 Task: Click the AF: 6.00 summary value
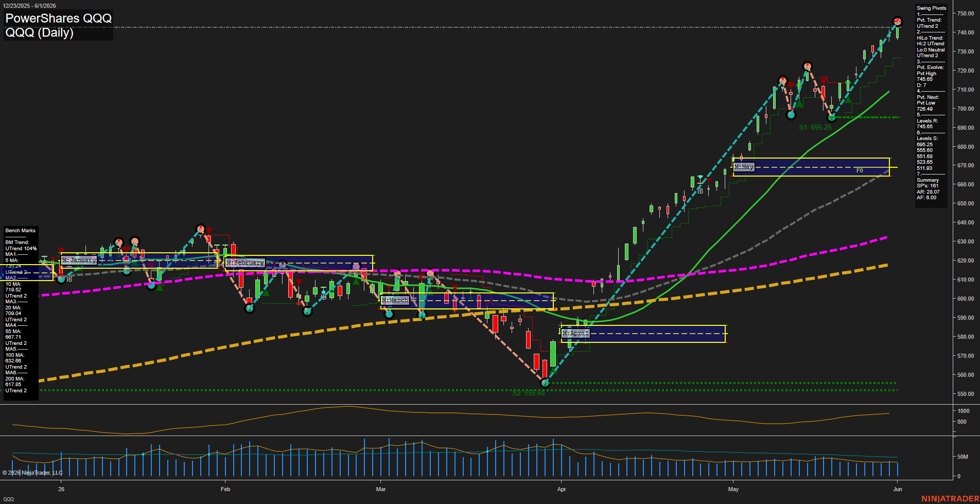tap(926, 198)
